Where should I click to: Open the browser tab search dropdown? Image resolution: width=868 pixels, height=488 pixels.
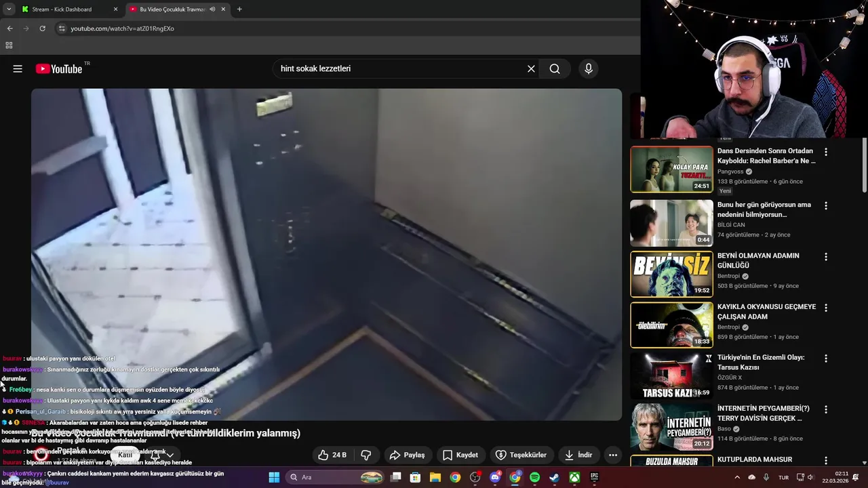coord(8,9)
